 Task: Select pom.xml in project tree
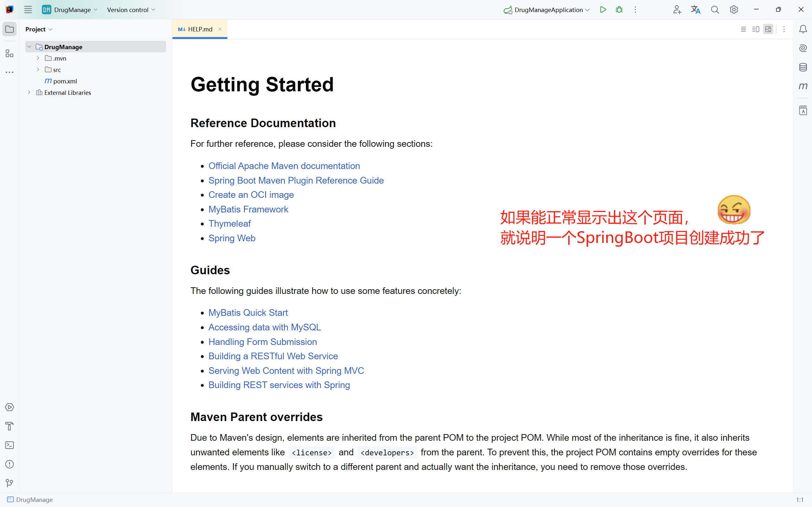[65, 81]
